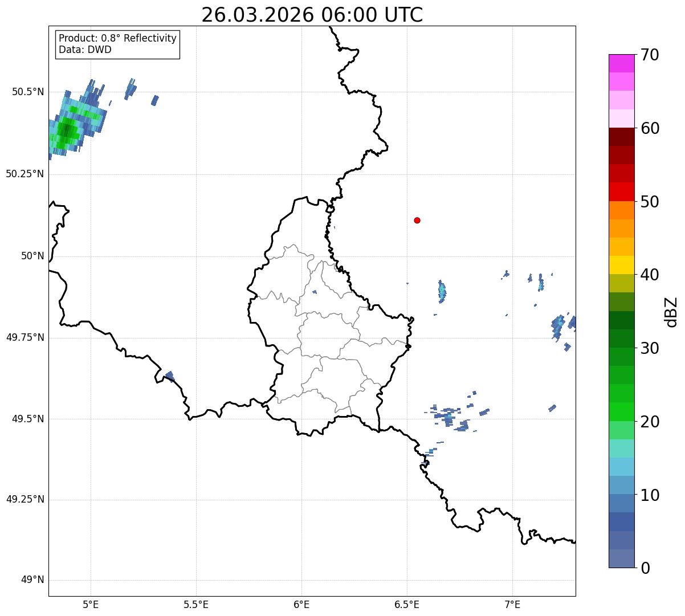
Task: Click the olive colorbar segment below 40
Action: tap(621, 283)
